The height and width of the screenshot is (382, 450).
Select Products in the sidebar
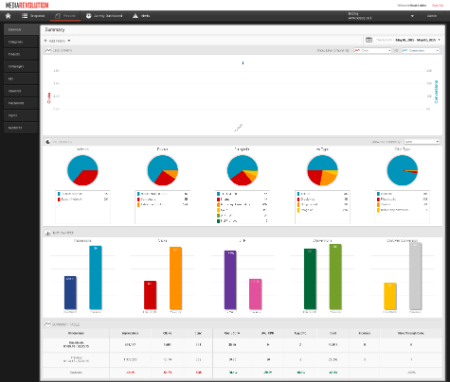tap(21, 54)
